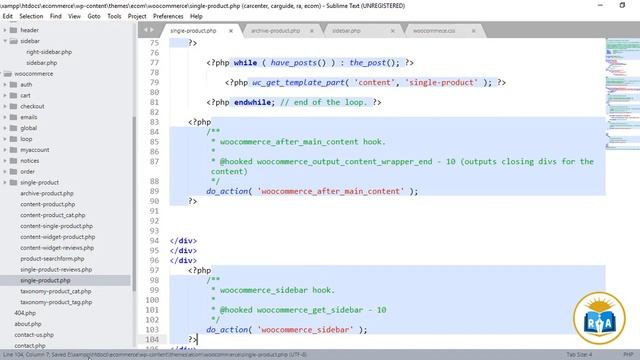Open single-product-reviews.php file
This screenshot has width=640, height=360.
point(56,269)
